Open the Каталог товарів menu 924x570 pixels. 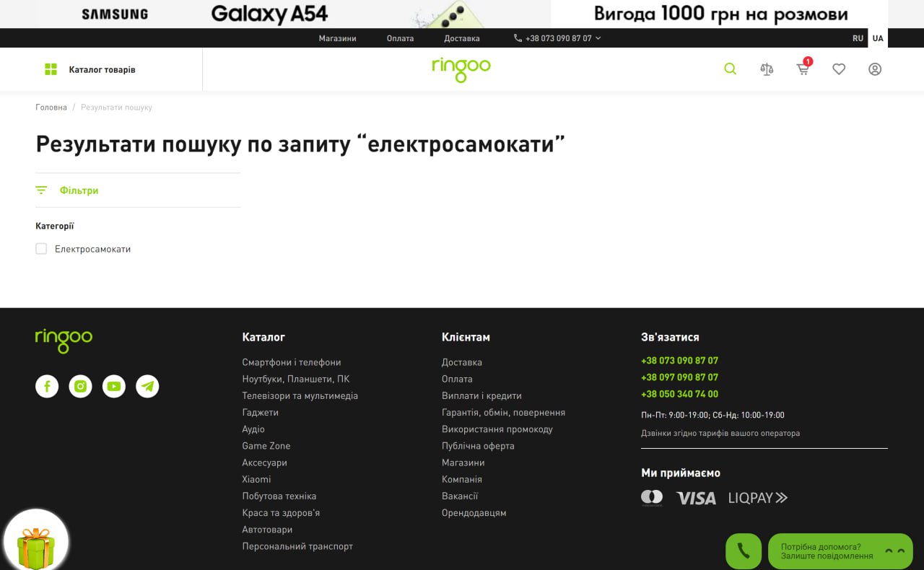(x=91, y=70)
